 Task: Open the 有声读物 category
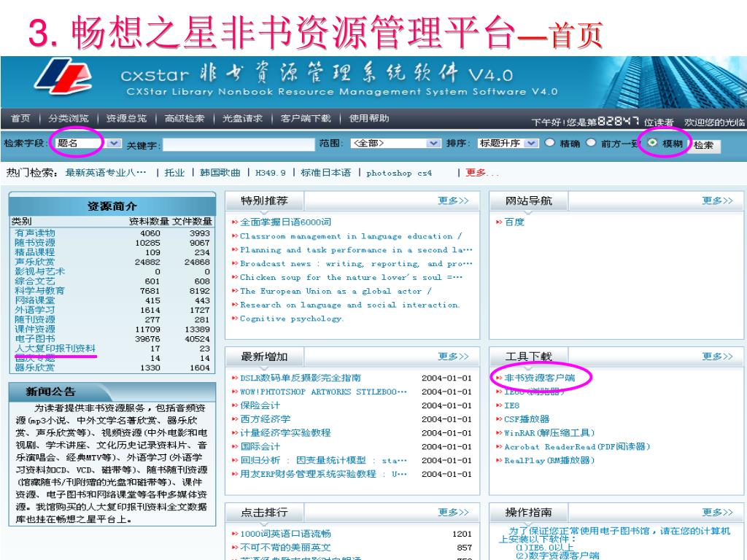(x=35, y=233)
